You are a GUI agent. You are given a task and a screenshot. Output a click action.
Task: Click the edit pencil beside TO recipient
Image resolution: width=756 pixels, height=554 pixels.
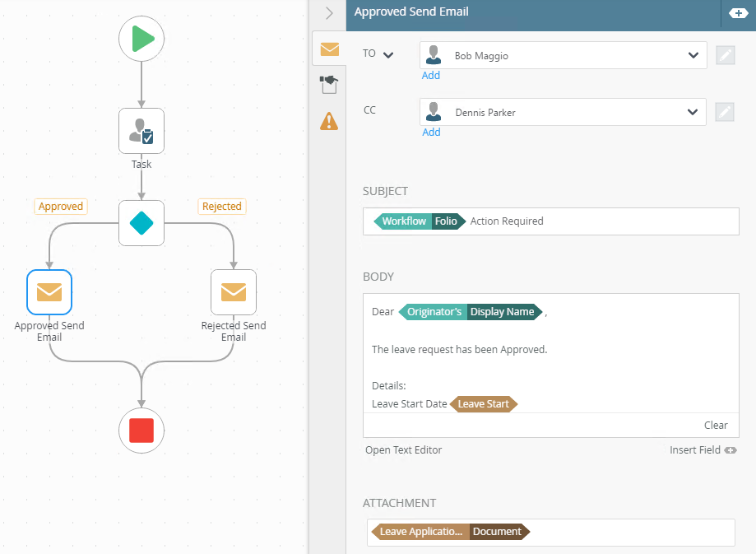pos(725,56)
